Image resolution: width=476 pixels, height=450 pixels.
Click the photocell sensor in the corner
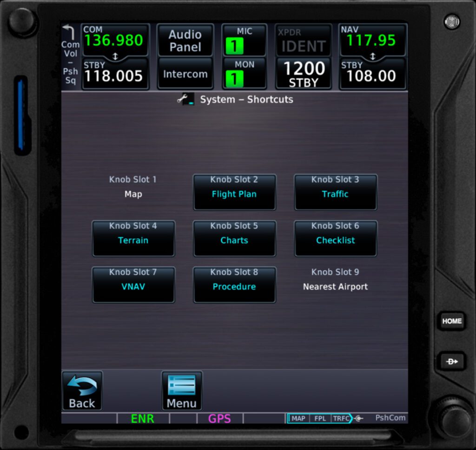pos(452,21)
